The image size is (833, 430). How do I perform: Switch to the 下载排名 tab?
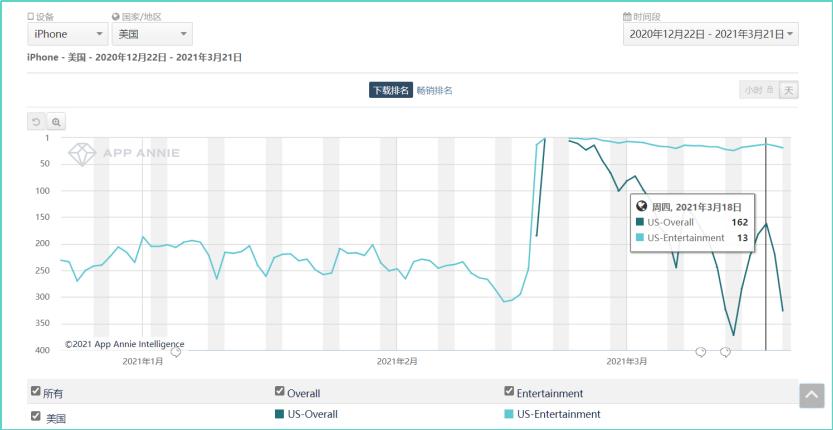[390, 91]
